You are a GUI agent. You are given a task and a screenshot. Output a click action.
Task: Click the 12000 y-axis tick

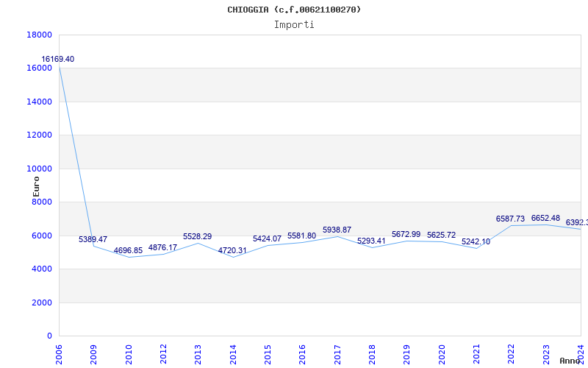(x=40, y=135)
